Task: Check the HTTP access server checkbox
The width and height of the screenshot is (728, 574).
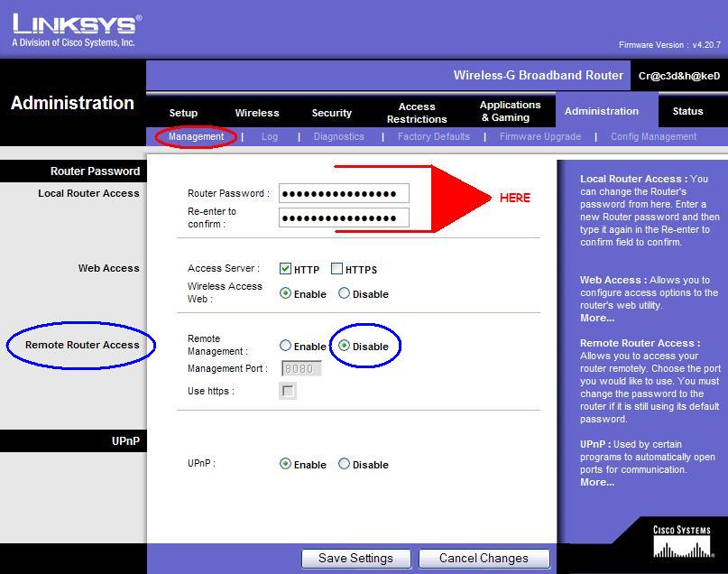Action: 285,268
